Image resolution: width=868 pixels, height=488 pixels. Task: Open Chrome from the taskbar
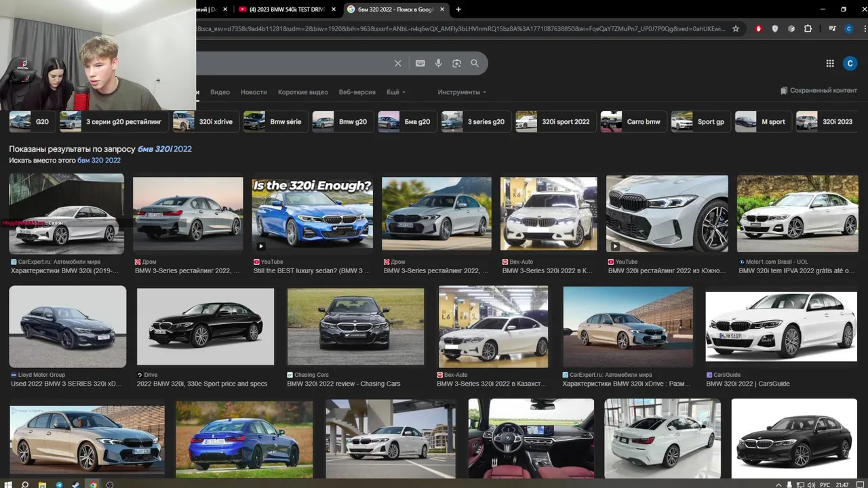point(93,485)
